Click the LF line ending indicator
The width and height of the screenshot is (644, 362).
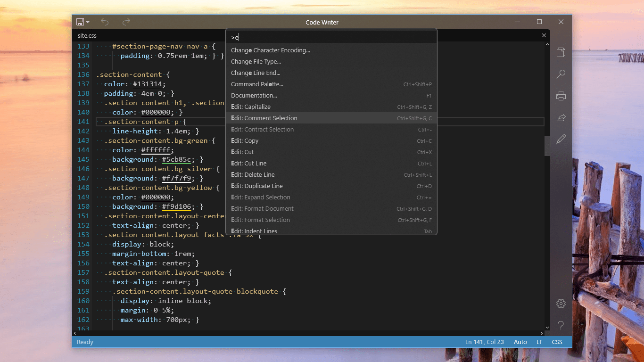point(539,342)
